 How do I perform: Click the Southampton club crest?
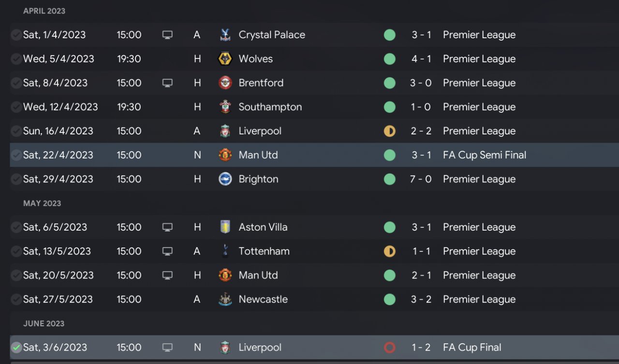(225, 107)
